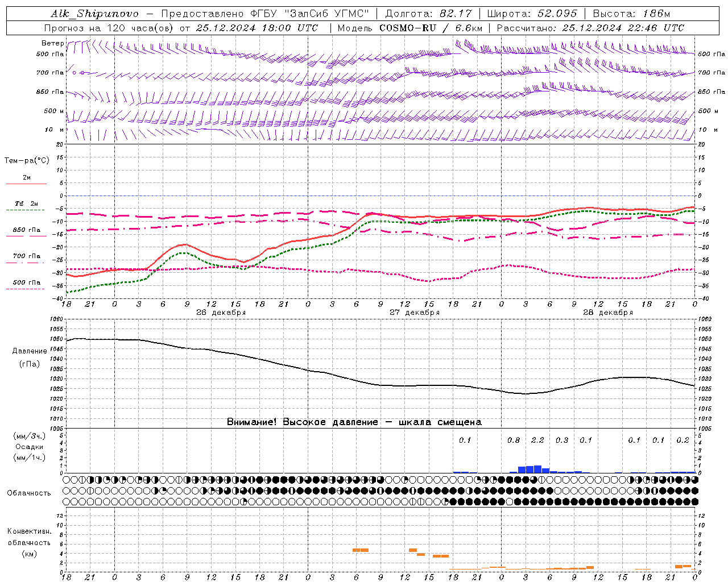The image size is (728, 582).
Task: Select the text Предоставлено ФГБУ "ЗапСиб УГМС"
Action: point(265,14)
